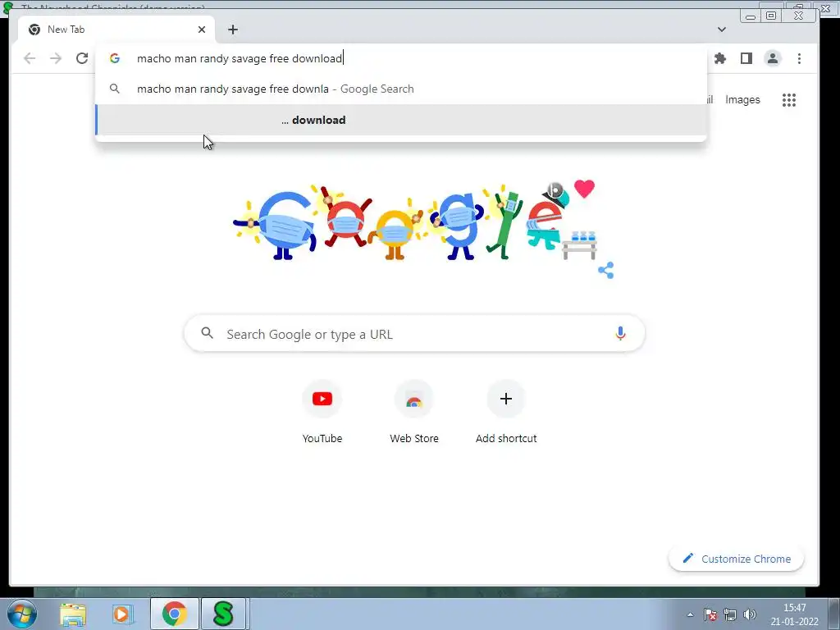Viewport: 840px width, 630px height.
Task: Click the search magnifier in suggestion row
Action: [115, 89]
